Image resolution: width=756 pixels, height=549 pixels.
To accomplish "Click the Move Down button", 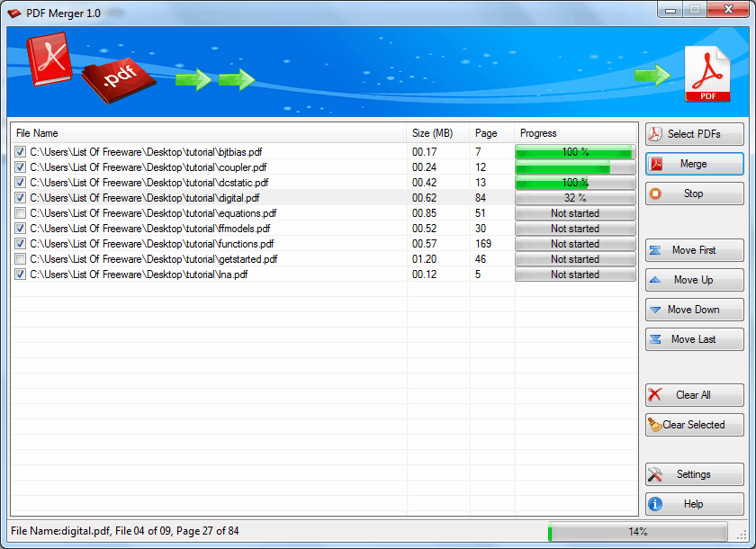I will pos(694,310).
